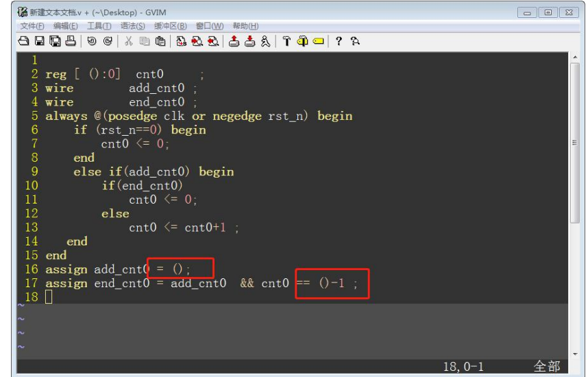Click the Save session icon
This screenshot has height=377, width=588.
(x=249, y=41)
